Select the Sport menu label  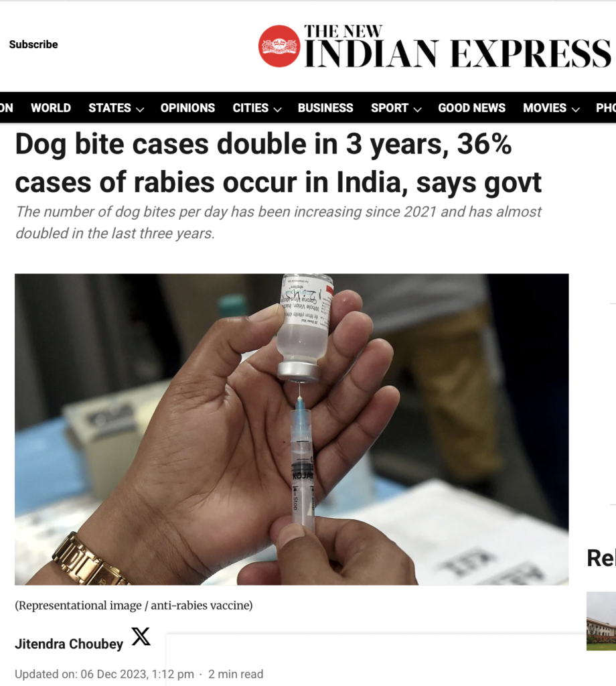tap(390, 108)
